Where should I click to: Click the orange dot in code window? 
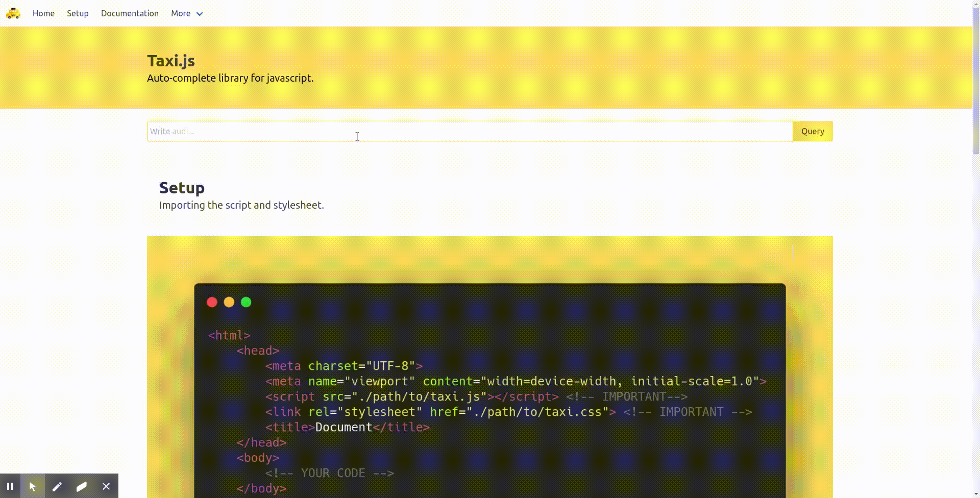[229, 302]
